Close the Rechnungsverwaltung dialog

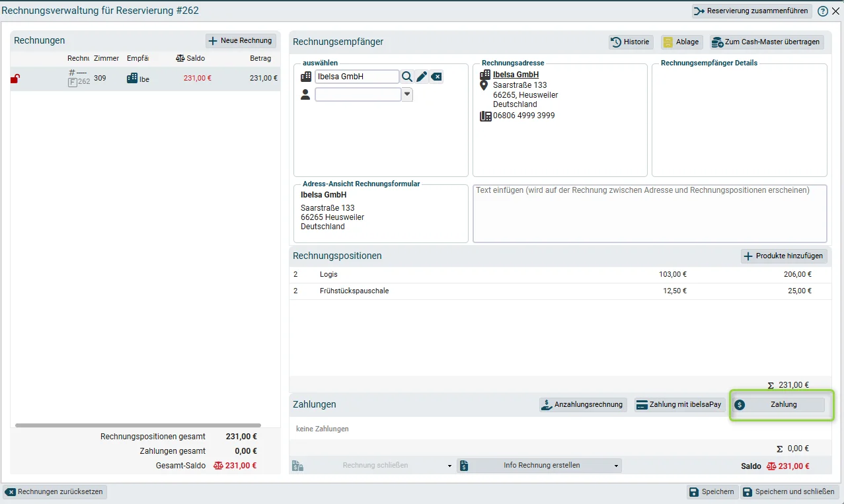tap(835, 11)
